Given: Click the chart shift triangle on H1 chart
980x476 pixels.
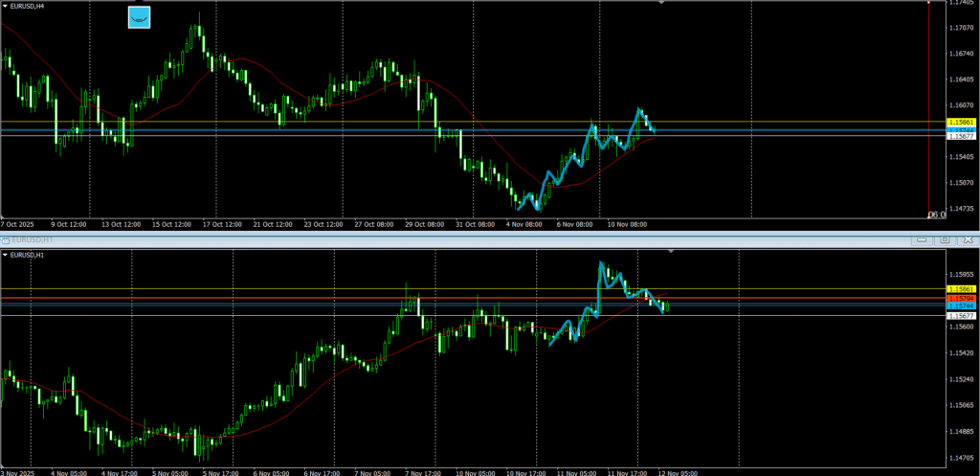Looking at the screenshot, I should [672, 252].
